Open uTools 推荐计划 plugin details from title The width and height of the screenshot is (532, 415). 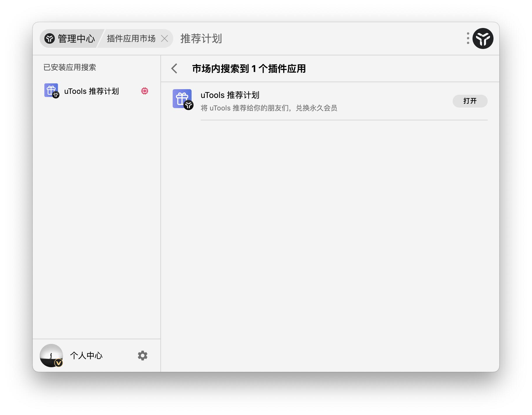point(230,95)
